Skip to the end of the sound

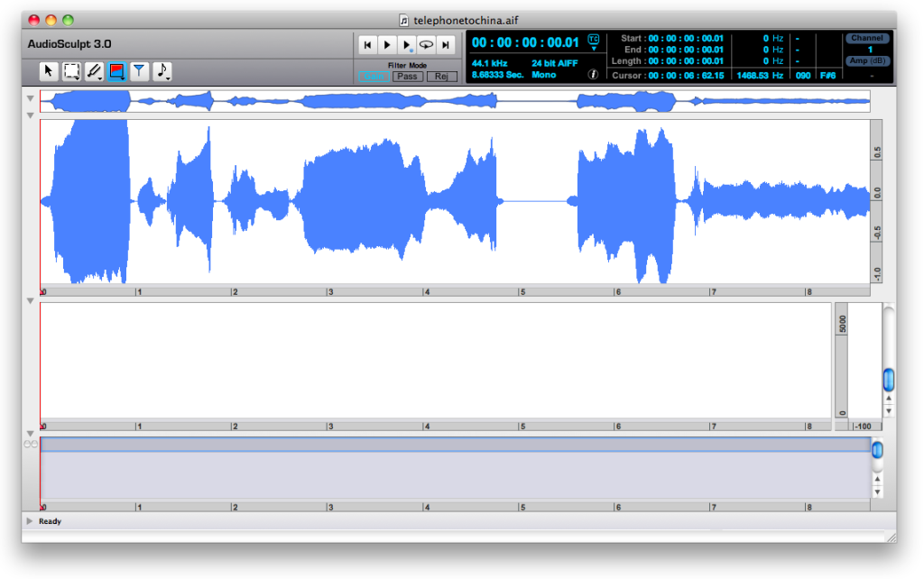(446, 44)
